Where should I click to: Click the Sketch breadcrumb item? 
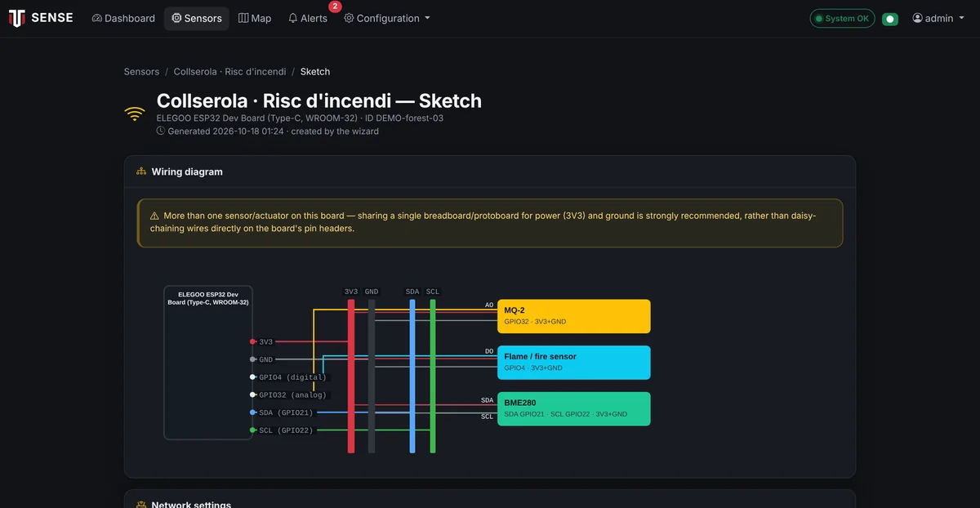pos(315,72)
